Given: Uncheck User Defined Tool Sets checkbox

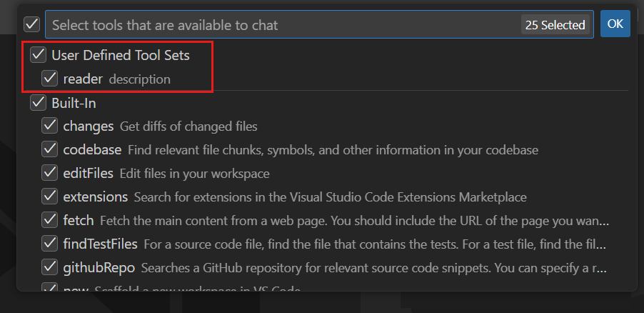Looking at the screenshot, I should coord(38,54).
